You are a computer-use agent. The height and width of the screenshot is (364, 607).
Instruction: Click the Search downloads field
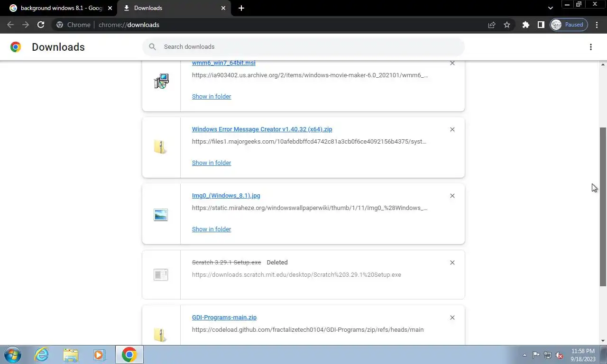tap(303, 46)
